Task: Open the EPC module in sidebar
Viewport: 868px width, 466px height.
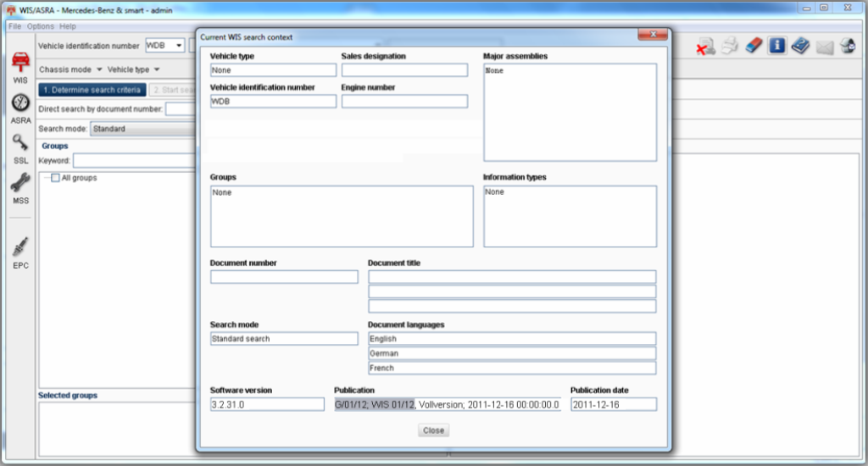Action: point(20,253)
